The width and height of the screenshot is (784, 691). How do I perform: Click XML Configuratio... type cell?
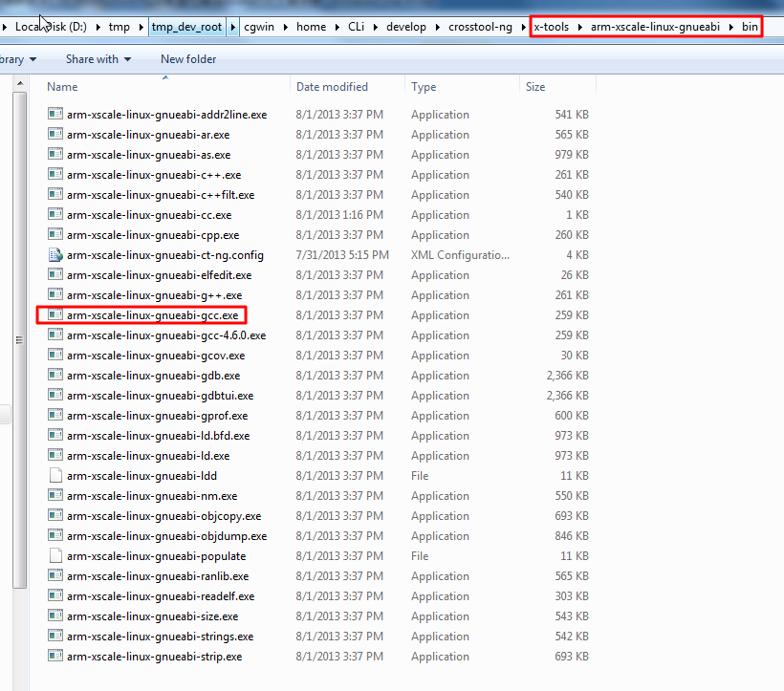(460, 255)
